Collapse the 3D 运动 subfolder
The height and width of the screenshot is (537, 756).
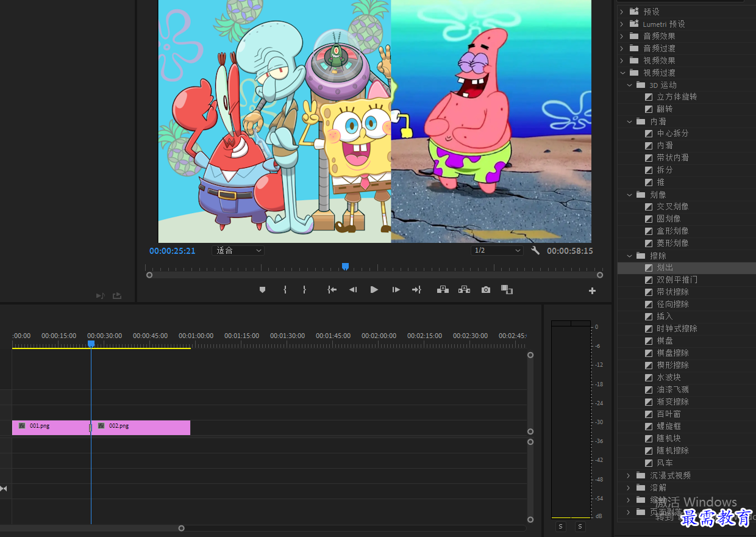[630, 85]
